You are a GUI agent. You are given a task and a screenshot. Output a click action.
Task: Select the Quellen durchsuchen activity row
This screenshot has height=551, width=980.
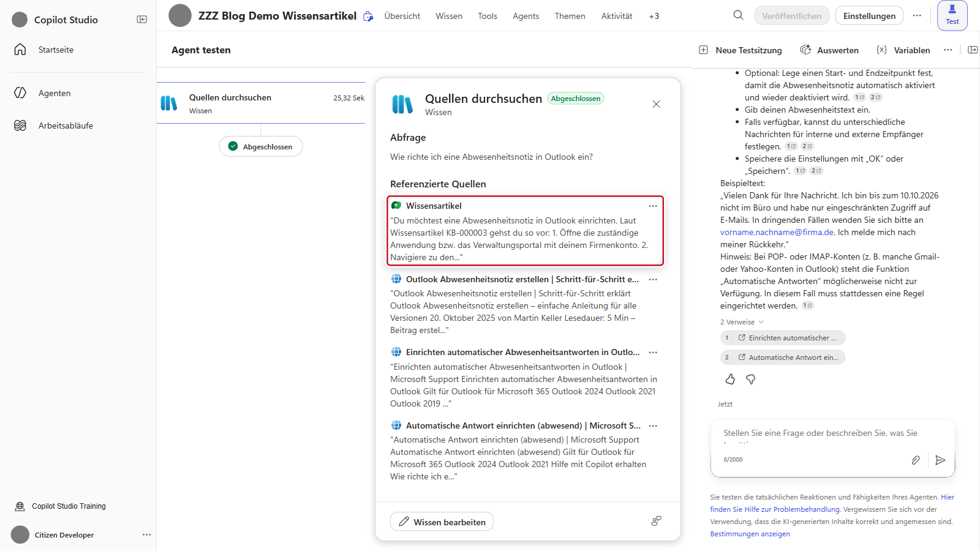[x=261, y=103]
